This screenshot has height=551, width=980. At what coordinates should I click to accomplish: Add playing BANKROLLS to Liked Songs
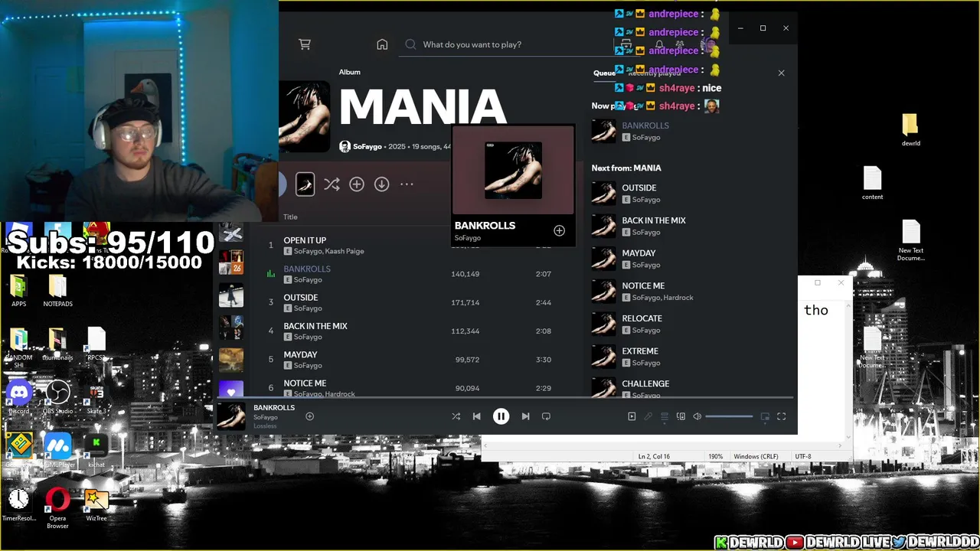pos(309,416)
